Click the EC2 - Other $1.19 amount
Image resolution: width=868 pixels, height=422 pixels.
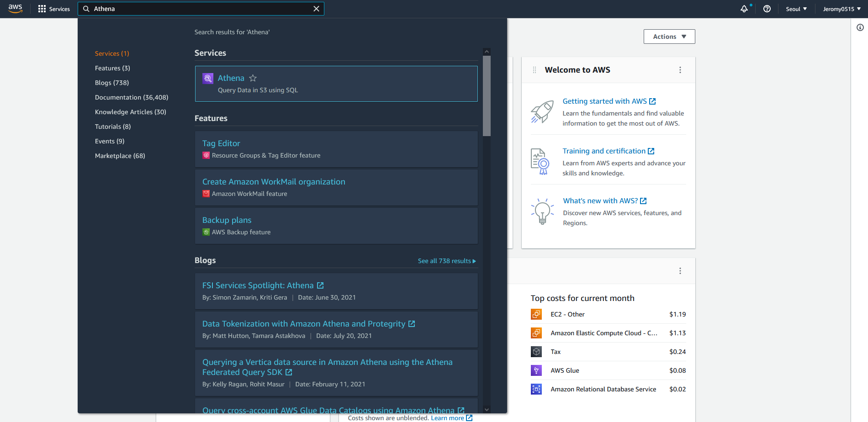tap(677, 314)
